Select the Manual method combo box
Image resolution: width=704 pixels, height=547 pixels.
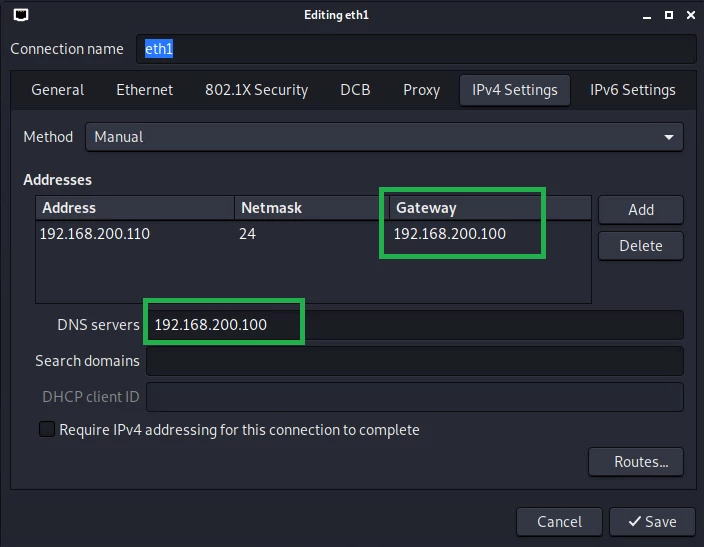pos(384,137)
